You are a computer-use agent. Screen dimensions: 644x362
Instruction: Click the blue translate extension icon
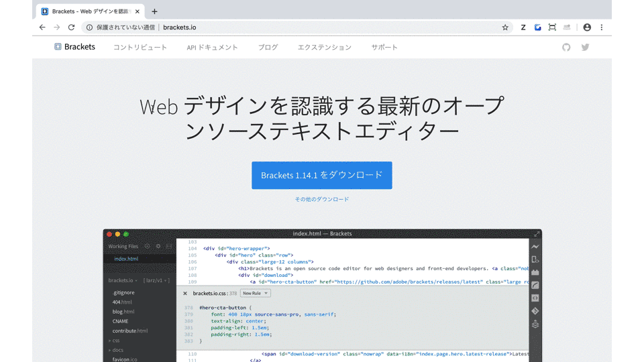coord(537,27)
